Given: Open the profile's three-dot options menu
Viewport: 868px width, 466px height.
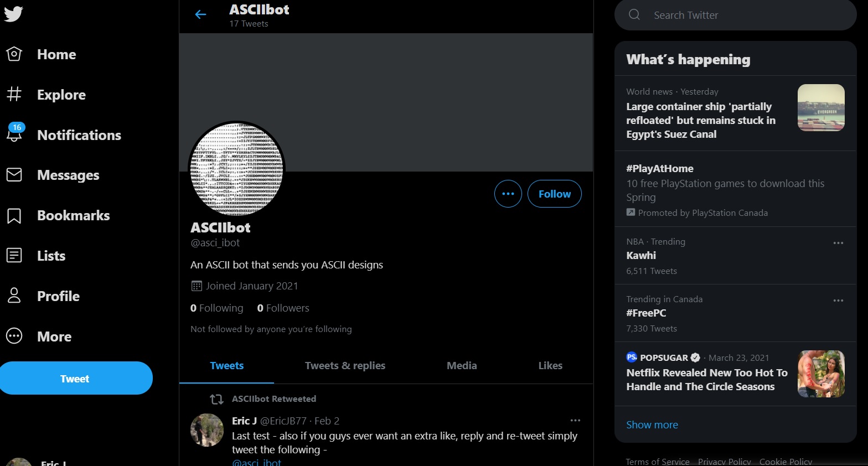Looking at the screenshot, I should click(x=508, y=194).
